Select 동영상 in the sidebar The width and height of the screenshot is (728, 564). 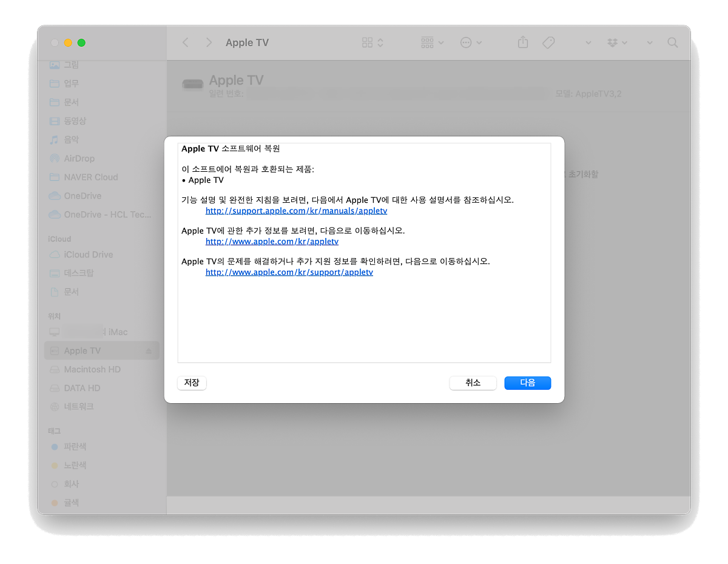[x=101, y=121]
